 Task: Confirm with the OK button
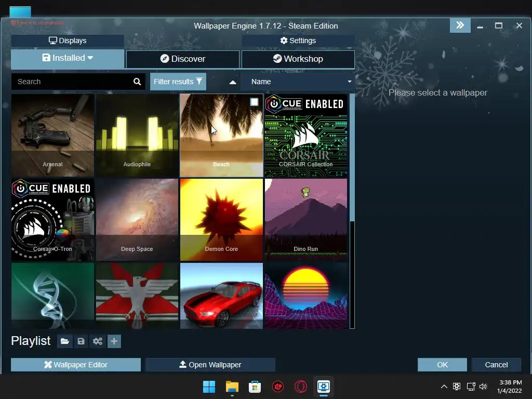[x=442, y=365]
